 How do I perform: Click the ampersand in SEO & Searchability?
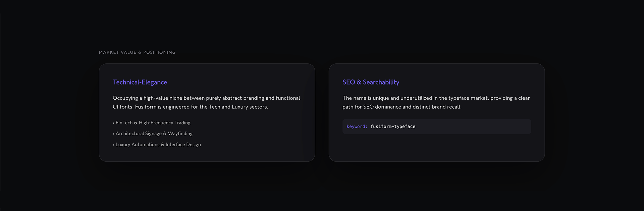tap(359, 82)
